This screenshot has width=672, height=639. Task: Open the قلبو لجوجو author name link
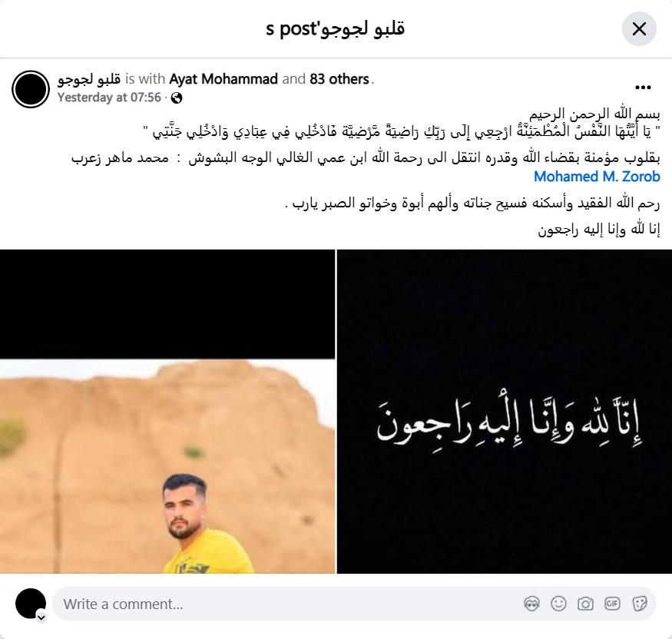click(x=89, y=79)
